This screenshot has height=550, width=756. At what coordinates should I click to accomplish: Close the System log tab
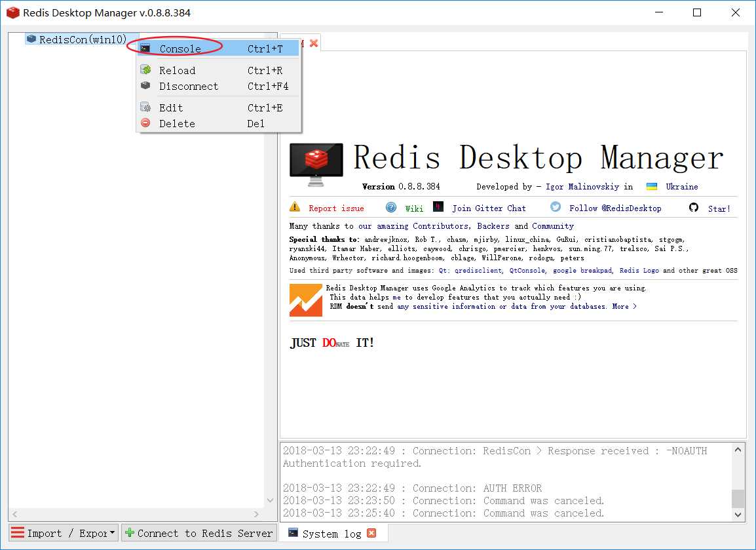[371, 533]
